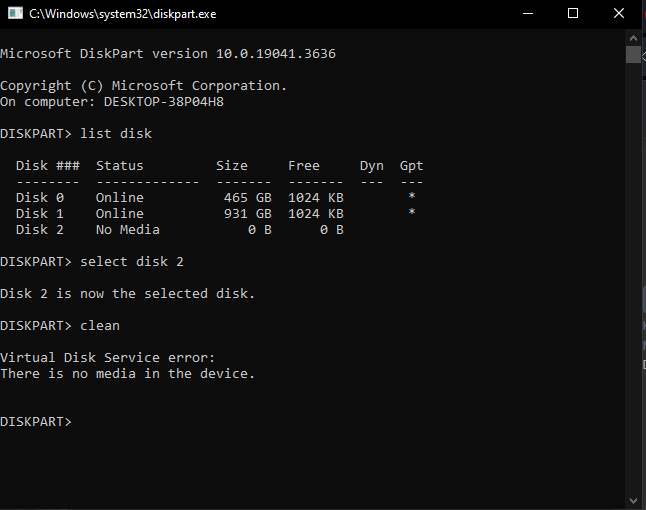Close the diskpart.exe window
The height and width of the screenshot is (510, 646).
(619, 14)
